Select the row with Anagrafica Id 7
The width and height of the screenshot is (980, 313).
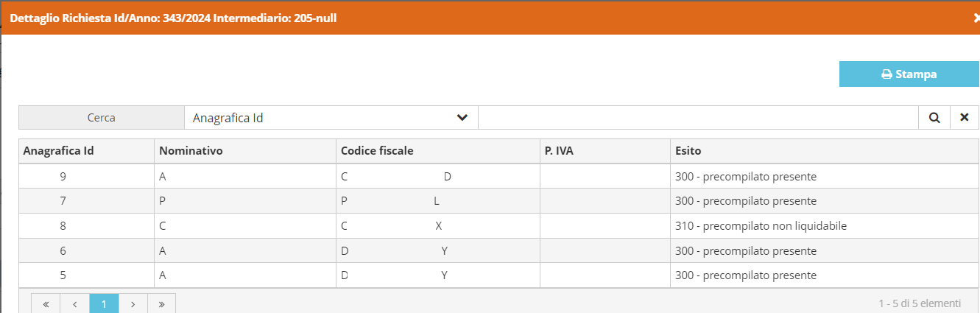[x=498, y=201]
